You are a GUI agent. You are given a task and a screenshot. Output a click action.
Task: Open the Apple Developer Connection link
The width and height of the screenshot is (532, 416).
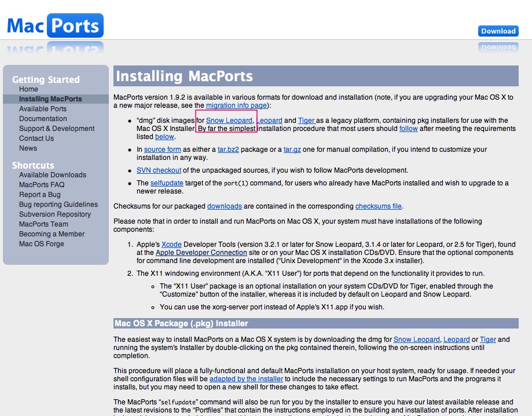point(201,252)
